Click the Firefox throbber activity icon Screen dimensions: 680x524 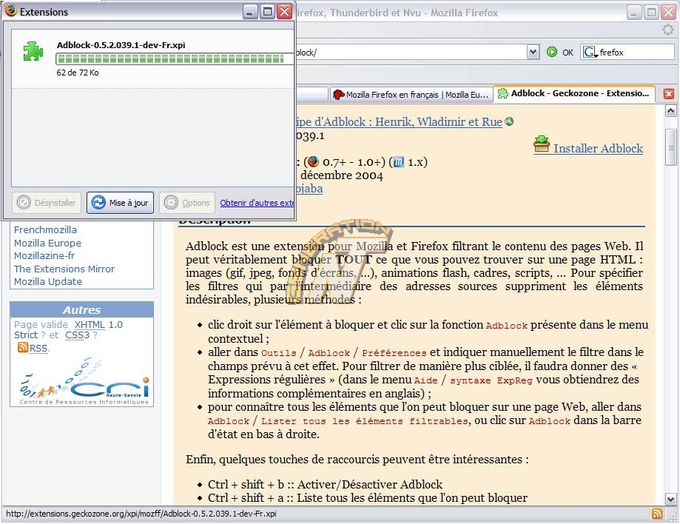(668, 29)
